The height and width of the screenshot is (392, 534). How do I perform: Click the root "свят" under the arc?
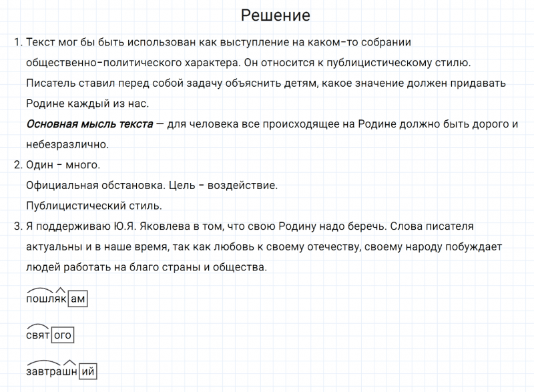tap(38, 336)
